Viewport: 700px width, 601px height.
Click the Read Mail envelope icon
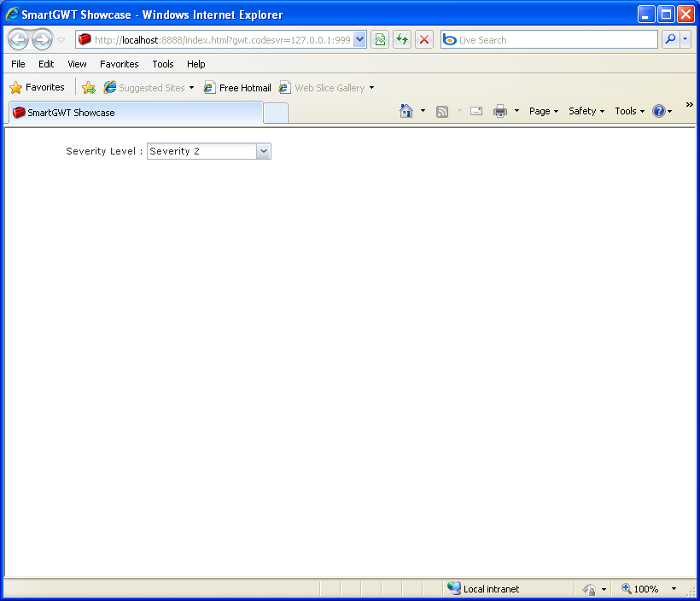[476, 111]
